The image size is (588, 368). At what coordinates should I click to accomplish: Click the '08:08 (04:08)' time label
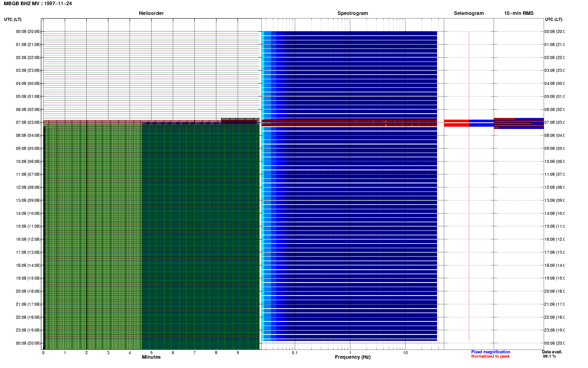[28, 135]
